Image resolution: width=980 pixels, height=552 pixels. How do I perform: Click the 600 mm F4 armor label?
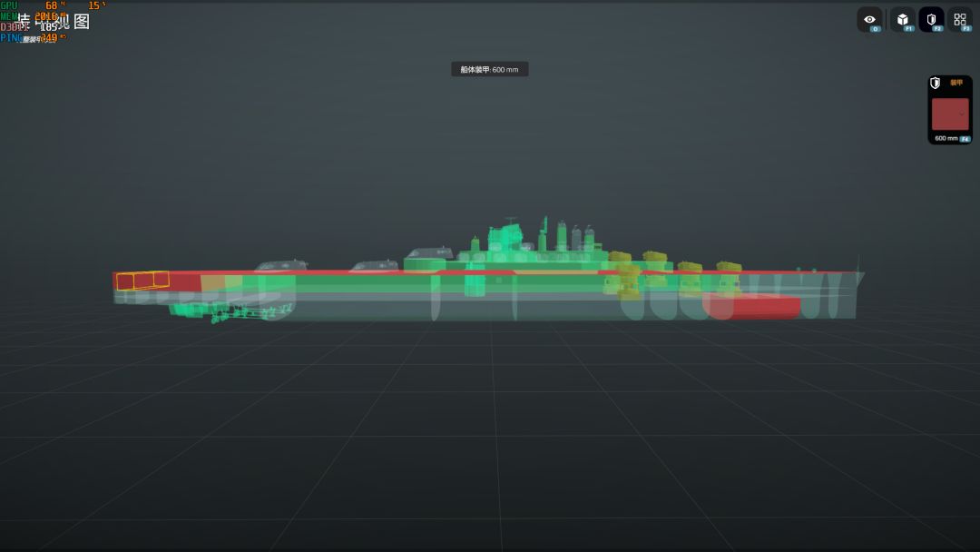[952, 138]
